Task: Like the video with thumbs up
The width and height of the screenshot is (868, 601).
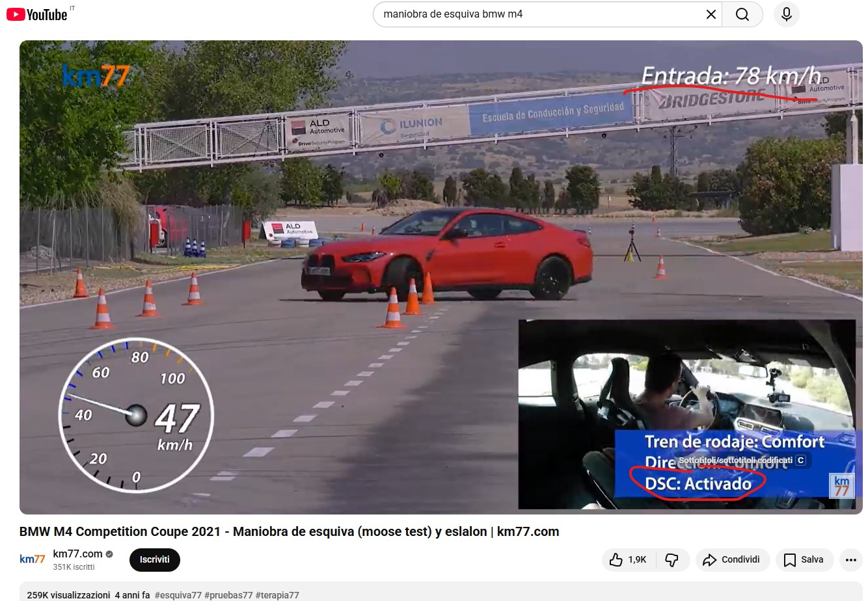Action: point(628,559)
